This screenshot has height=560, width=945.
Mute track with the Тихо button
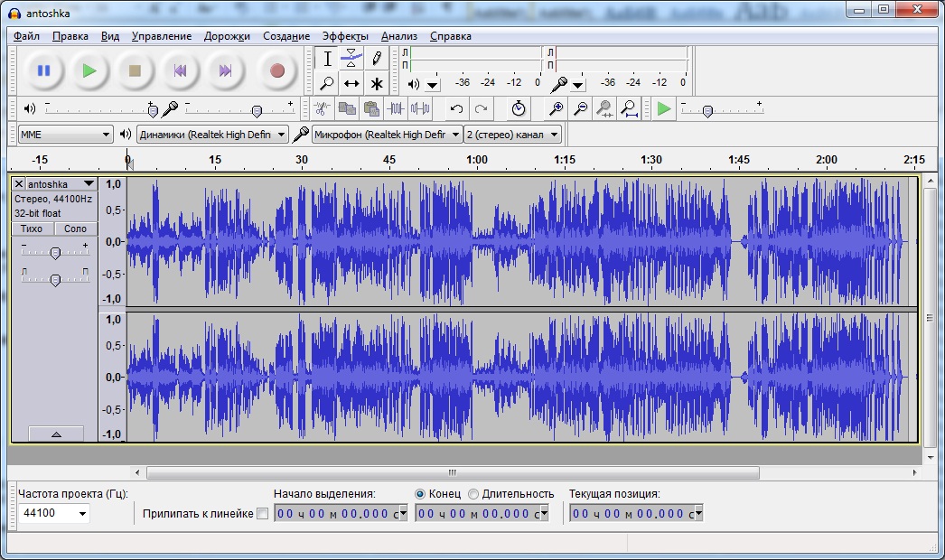(32, 229)
